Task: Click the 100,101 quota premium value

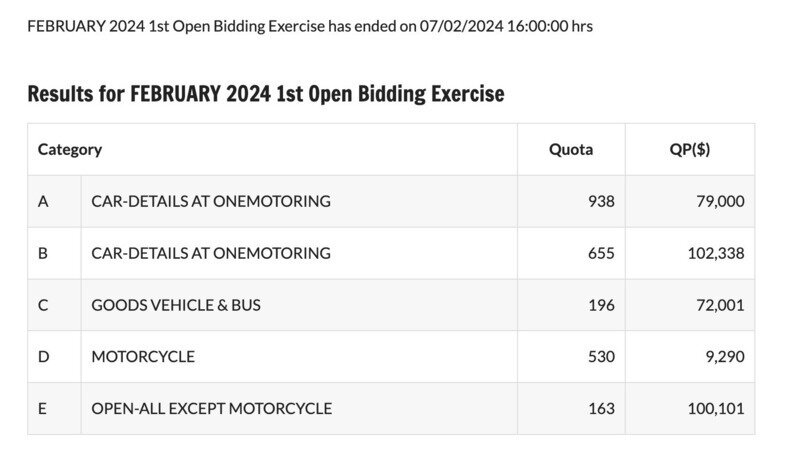Action: pos(715,408)
